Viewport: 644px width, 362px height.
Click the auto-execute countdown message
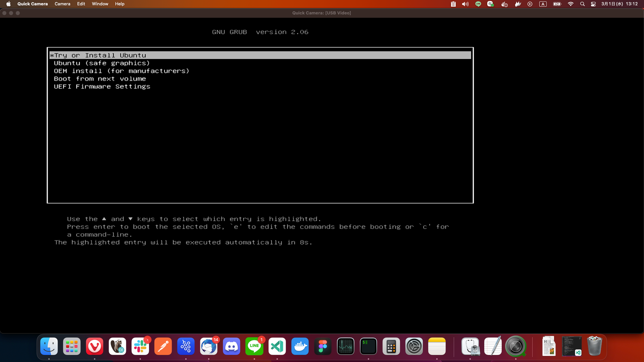click(x=183, y=242)
